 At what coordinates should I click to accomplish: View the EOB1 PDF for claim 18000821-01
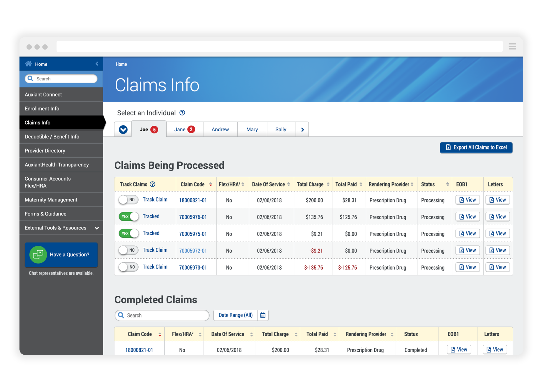pyautogui.click(x=467, y=200)
